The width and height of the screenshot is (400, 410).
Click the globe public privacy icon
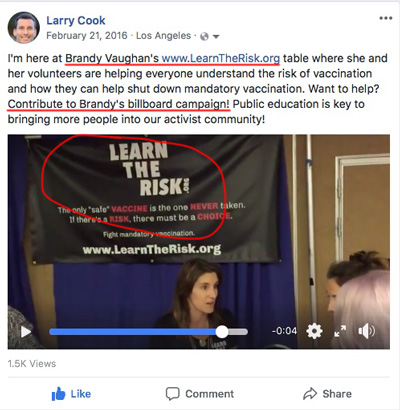(204, 36)
